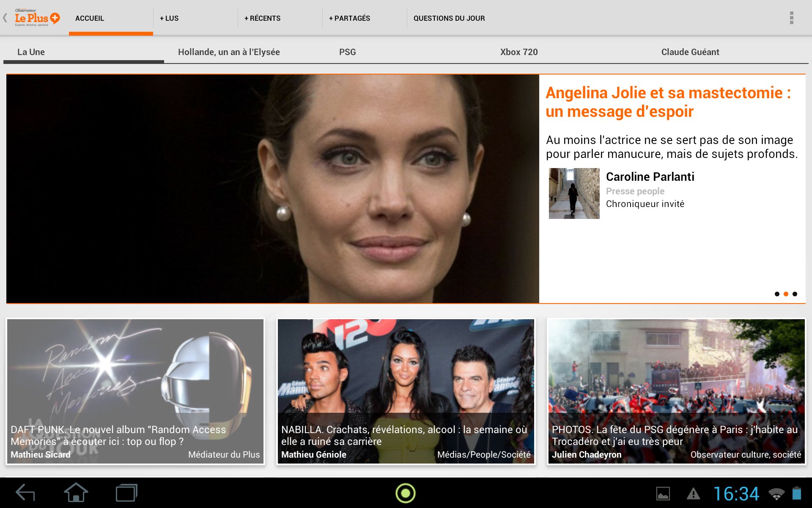The width and height of the screenshot is (812, 508).
Task: Open the recent apps icon
Action: coord(126,493)
